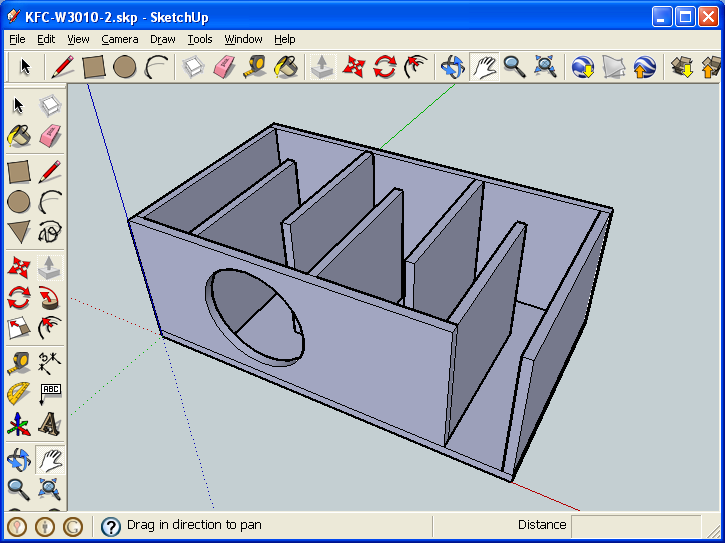The width and height of the screenshot is (725, 543).
Task: Select the ABC Text label tool
Action: coord(49,394)
